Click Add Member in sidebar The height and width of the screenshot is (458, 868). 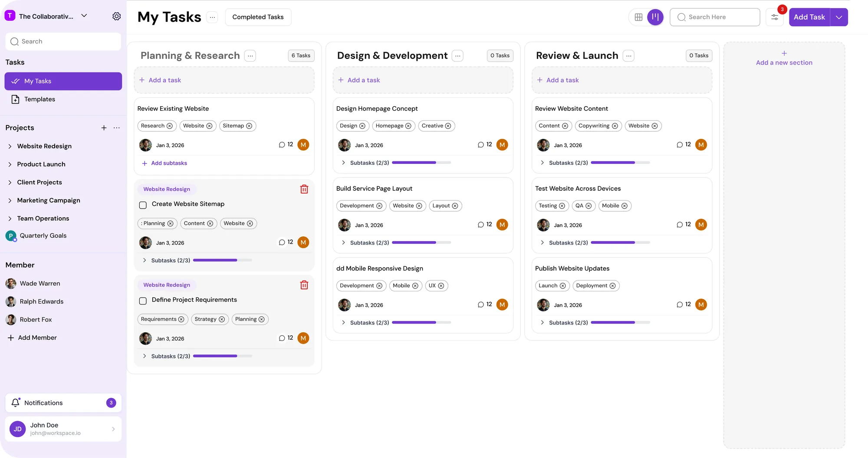32,337
